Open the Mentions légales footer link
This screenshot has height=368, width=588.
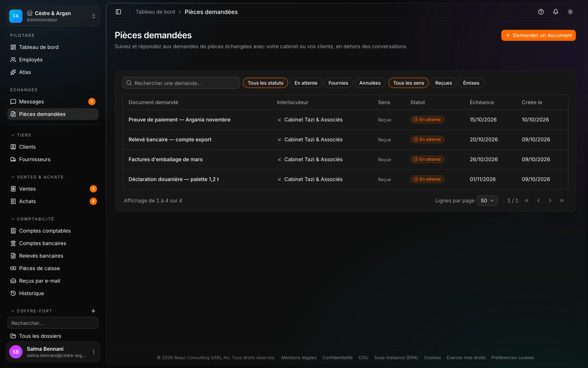pos(299,357)
